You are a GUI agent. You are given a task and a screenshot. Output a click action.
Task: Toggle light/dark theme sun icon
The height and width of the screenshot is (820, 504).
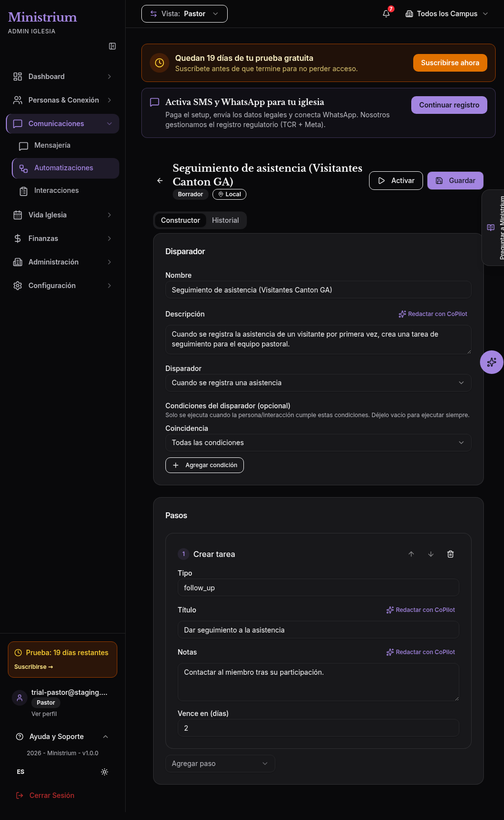[105, 772]
